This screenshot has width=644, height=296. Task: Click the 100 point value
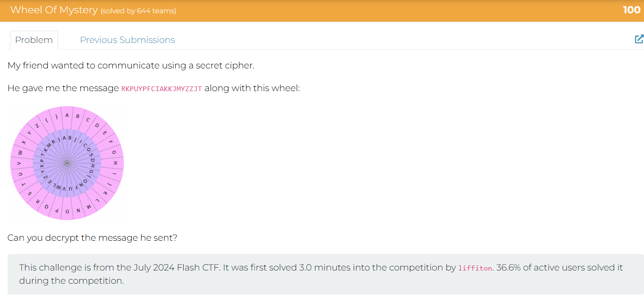631,10
